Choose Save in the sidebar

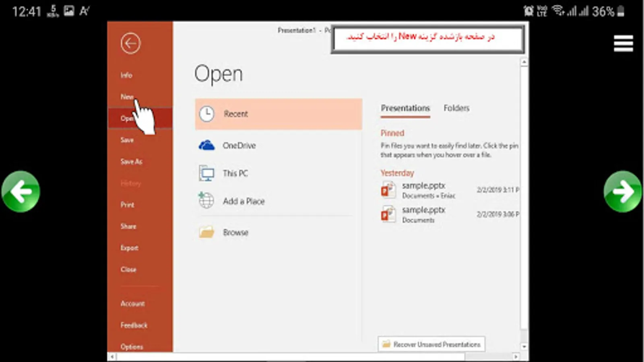tap(127, 140)
